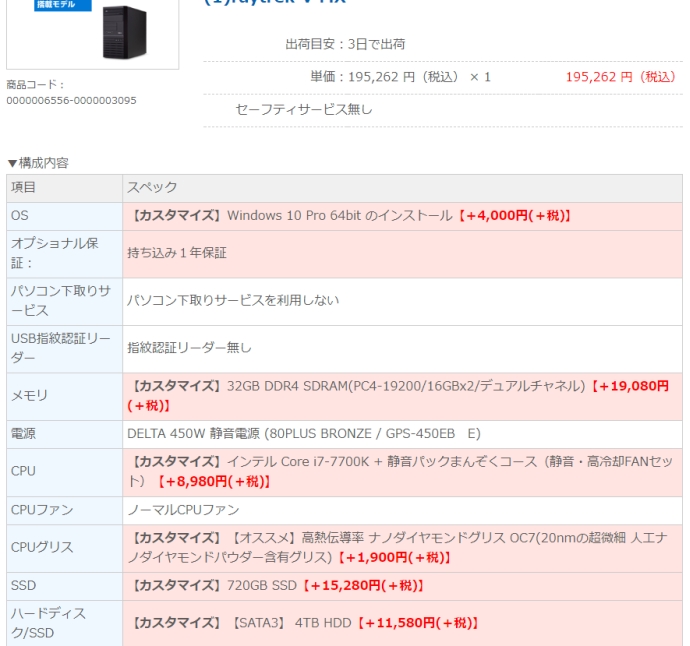
Task: Click the 持ち込み１年保証 warranty cell
Action: [177, 253]
